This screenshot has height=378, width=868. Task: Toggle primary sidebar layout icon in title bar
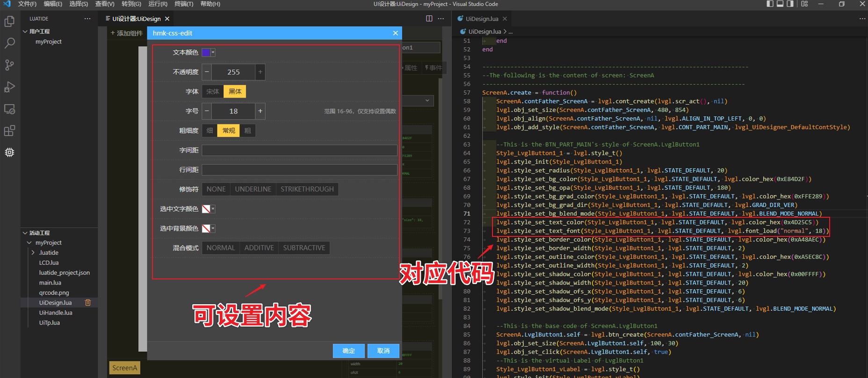click(x=770, y=4)
